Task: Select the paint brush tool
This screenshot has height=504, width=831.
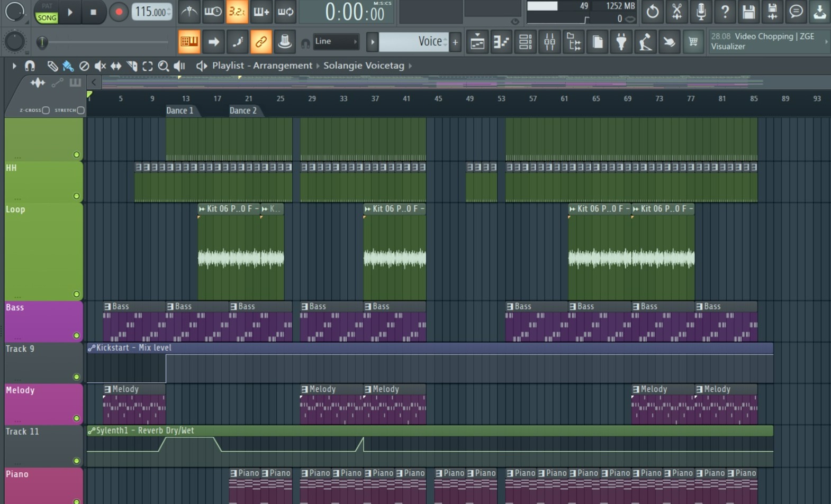Action: [x=68, y=66]
